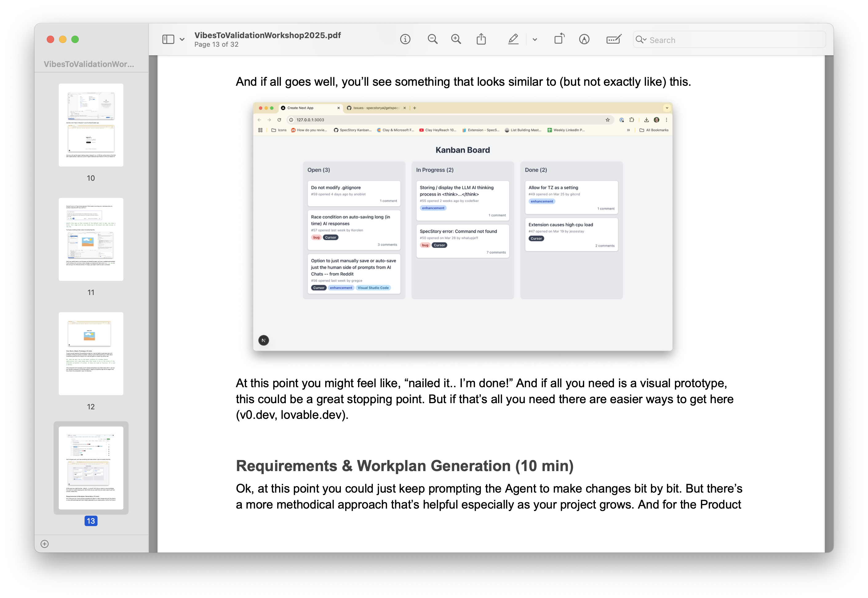This screenshot has width=868, height=598.
Task: Select page 13 thumbnail
Action: tap(91, 468)
